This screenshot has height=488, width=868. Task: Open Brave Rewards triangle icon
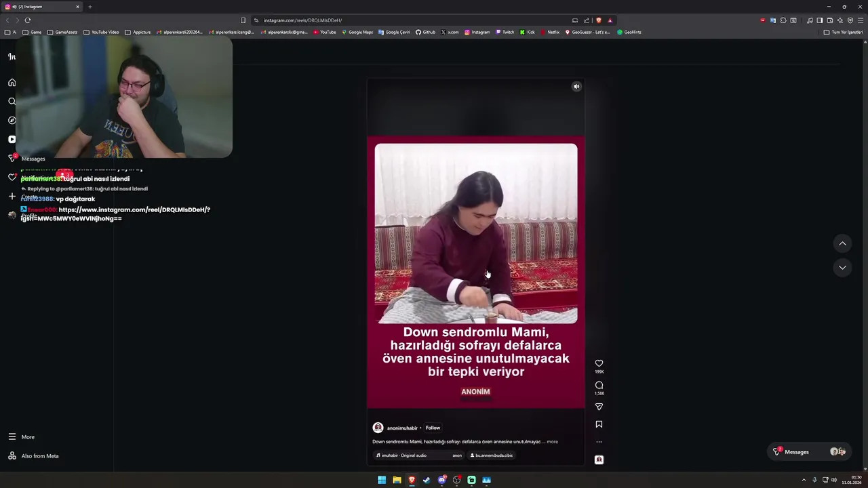(610, 20)
